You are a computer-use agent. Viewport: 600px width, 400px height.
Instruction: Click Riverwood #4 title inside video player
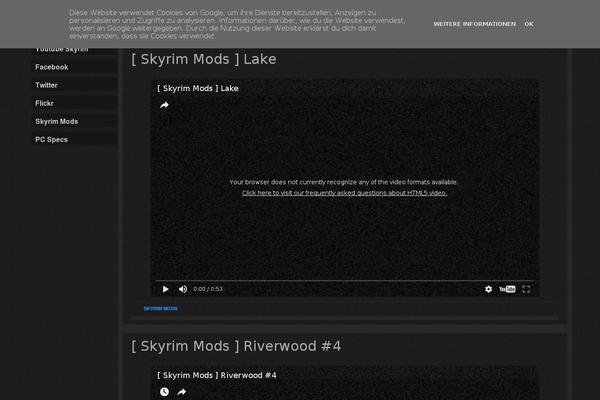217,375
